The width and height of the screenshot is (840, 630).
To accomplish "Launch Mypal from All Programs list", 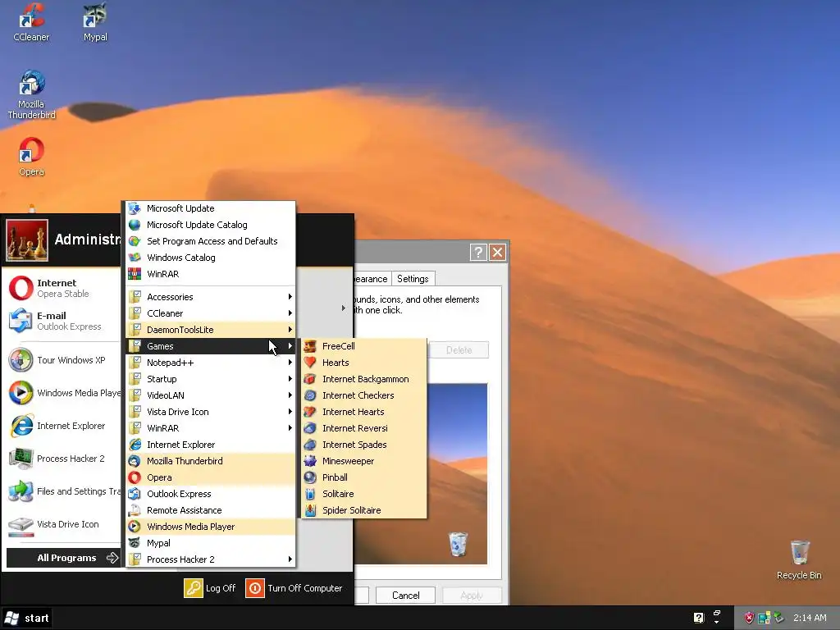I will point(211,543).
